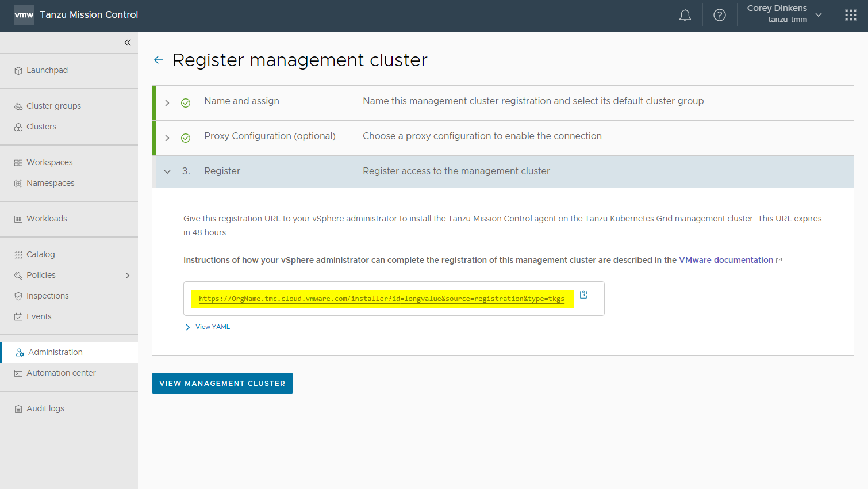The height and width of the screenshot is (489, 868).
Task: Collapse the Register step chevron
Action: 167,171
